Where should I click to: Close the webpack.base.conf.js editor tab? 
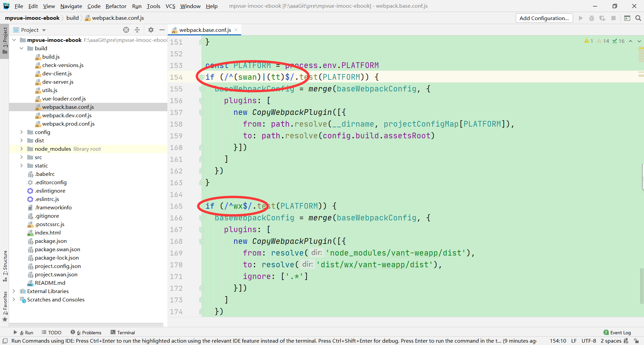point(236,30)
